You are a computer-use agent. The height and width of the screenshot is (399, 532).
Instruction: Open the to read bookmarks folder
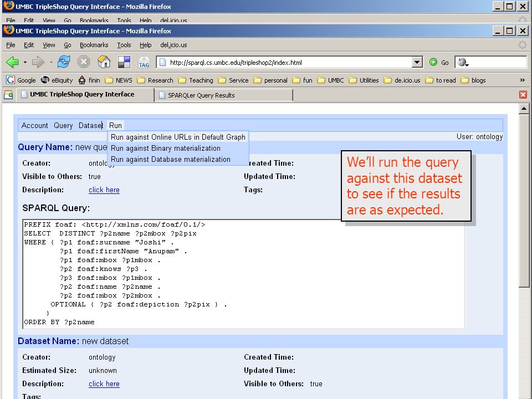[x=441, y=80]
